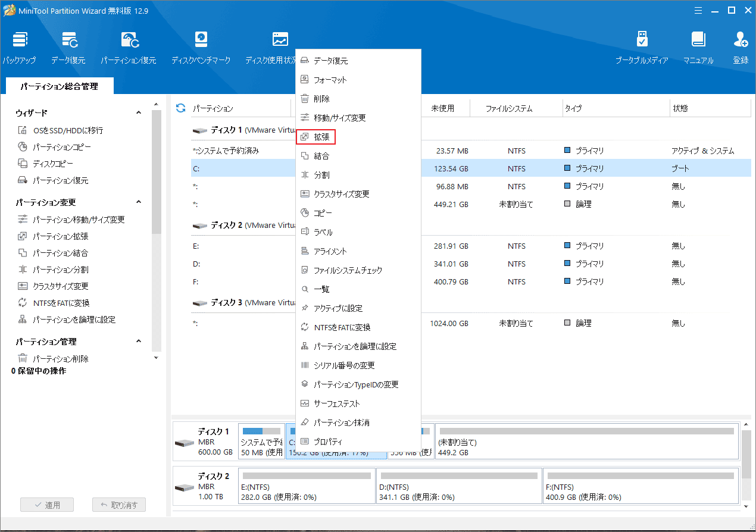Start ディスクベンチマーク tool

[201, 48]
